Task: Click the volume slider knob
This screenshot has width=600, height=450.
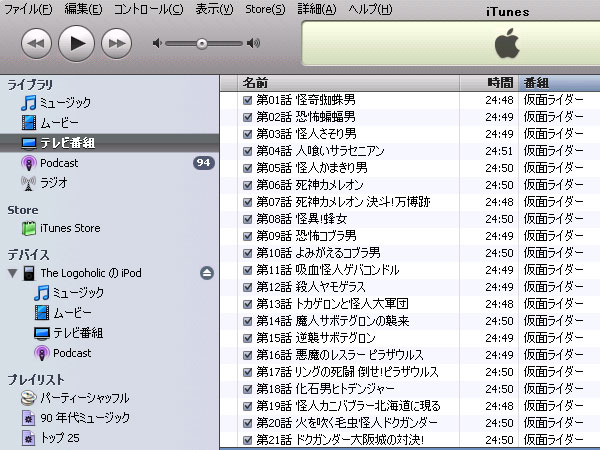Action: coord(202,44)
